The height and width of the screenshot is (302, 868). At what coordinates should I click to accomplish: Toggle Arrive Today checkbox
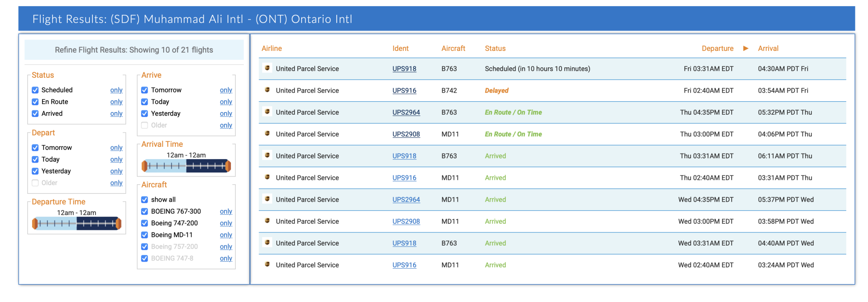click(x=145, y=102)
